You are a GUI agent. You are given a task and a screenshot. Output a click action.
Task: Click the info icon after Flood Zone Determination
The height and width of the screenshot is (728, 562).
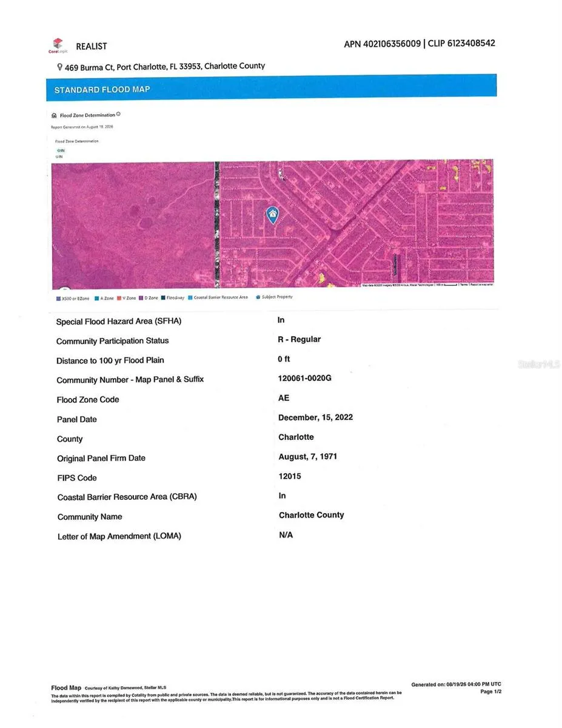(x=118, y=114)
